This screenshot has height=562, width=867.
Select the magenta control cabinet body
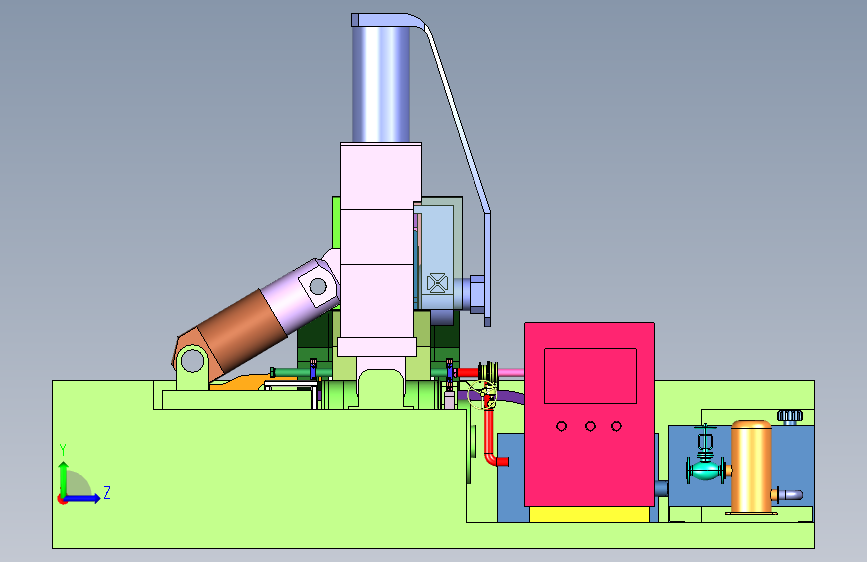coord(589,414)
